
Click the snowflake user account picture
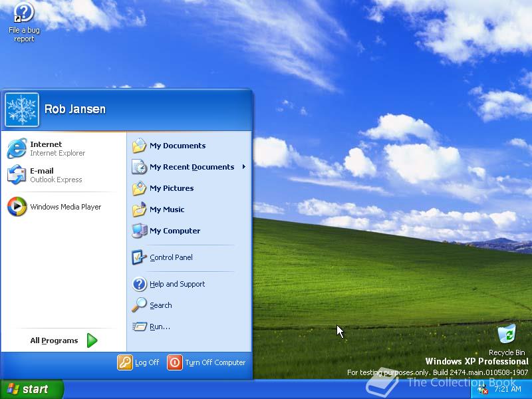22,110
